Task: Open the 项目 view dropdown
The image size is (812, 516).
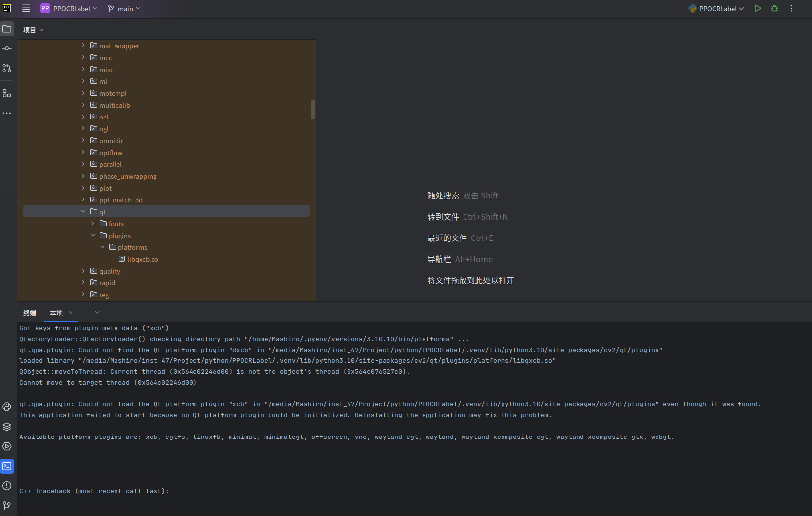Action: (34, 30)
